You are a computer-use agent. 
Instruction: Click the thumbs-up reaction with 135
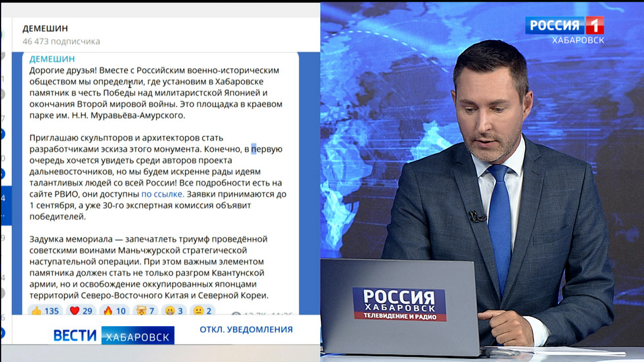(x=45, y=310)
